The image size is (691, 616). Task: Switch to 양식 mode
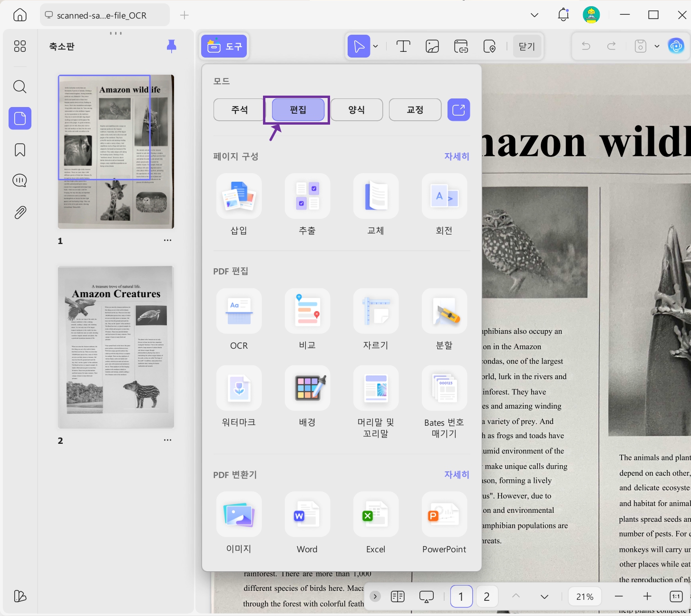click(x=357, y=110)
